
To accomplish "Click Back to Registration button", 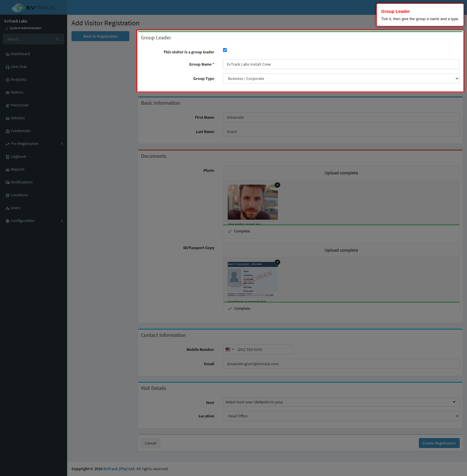I will pos(100,36).
